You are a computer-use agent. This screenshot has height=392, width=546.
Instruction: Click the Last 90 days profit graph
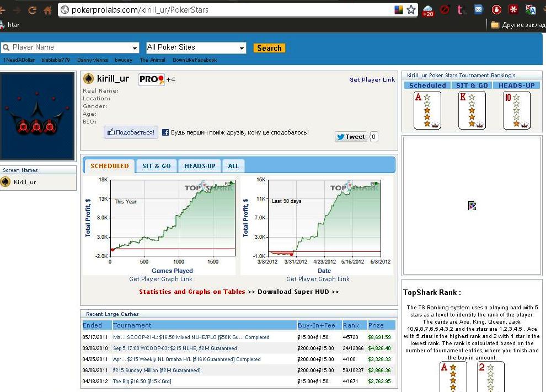coord(316,225)
